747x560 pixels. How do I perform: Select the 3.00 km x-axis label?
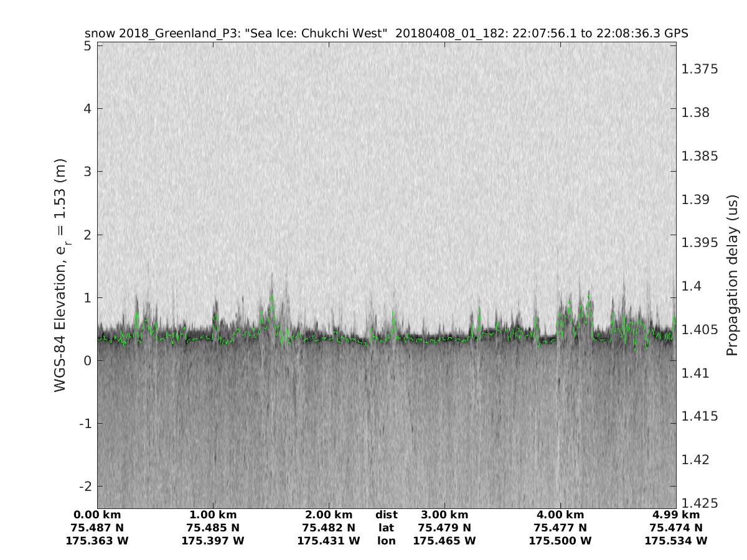(444, 515)
